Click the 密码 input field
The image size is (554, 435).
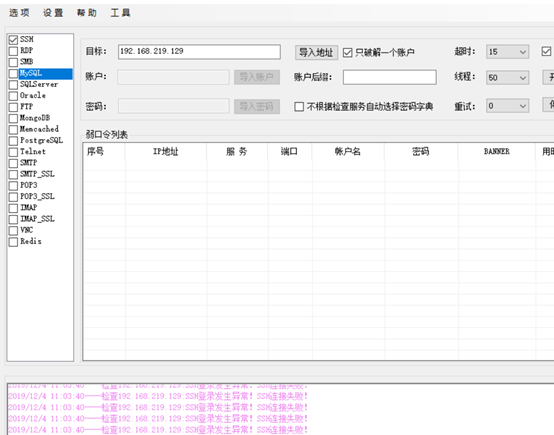tap(173, 106)
